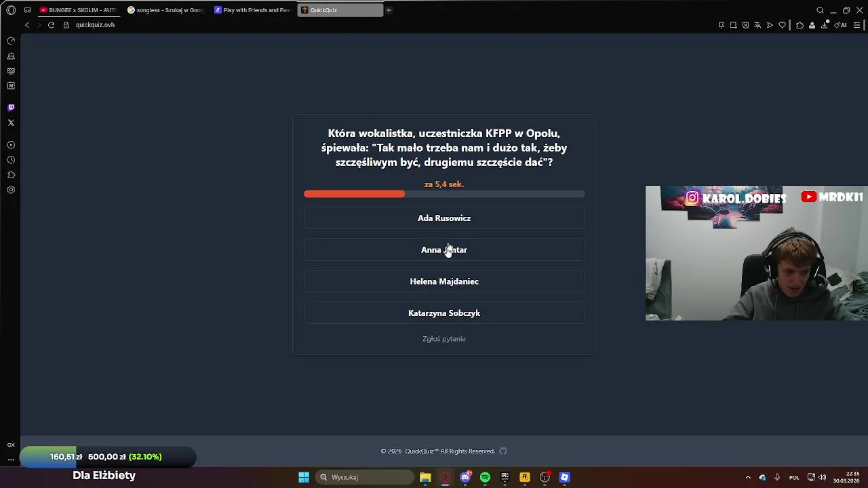Open easy setup sliders icon

(856, 25)
